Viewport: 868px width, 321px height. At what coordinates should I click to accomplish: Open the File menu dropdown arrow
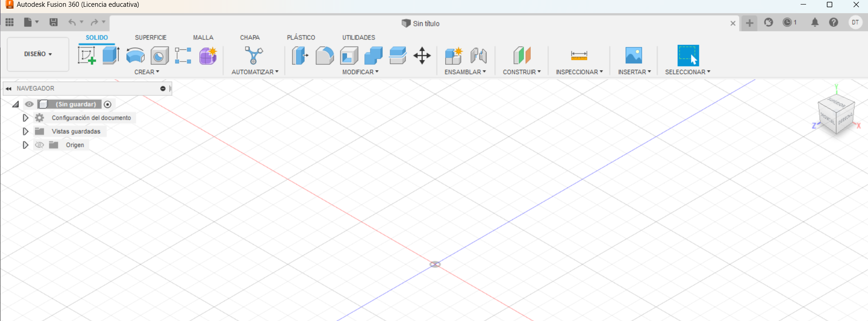click(37, 22)
